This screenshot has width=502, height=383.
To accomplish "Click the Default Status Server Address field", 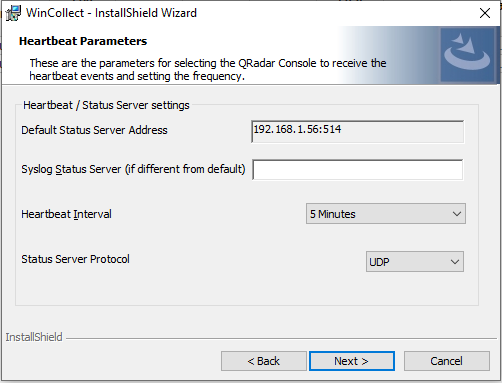I will pos(357,132).
